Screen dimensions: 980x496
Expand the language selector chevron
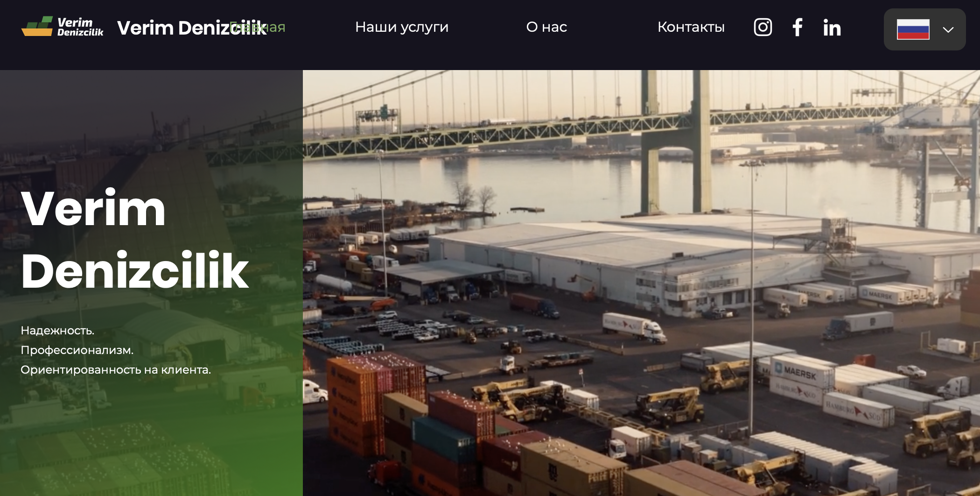tap(948, 30)
